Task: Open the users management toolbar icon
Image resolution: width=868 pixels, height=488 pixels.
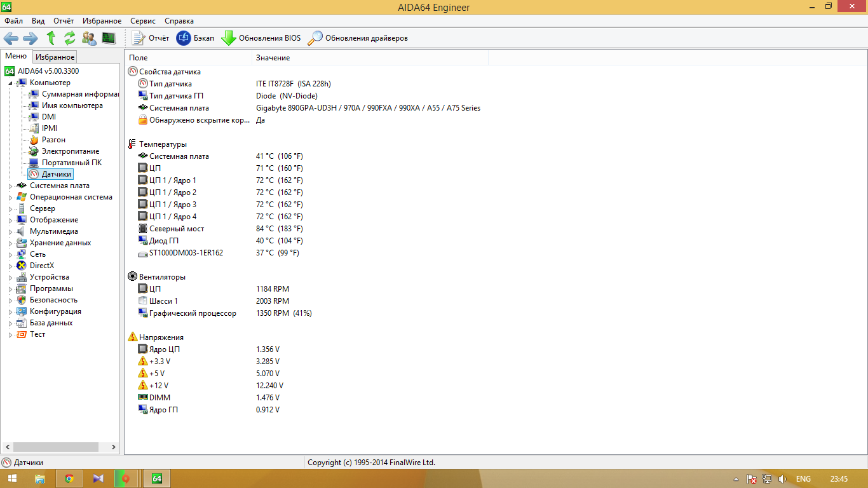Action: (x=89, y=38)
